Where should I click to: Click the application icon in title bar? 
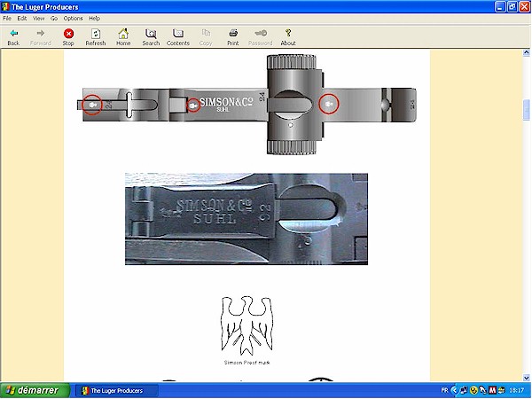(x=5, y=7)
